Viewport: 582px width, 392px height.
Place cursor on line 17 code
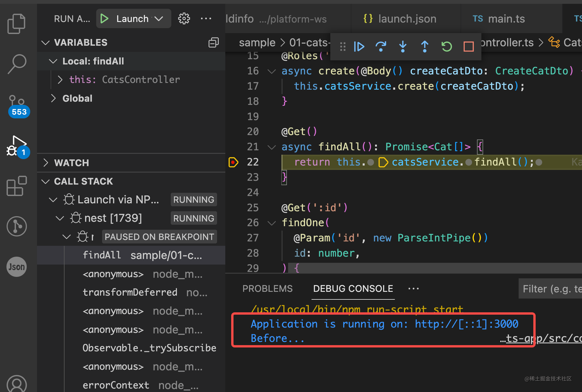[x=409, y=86]
